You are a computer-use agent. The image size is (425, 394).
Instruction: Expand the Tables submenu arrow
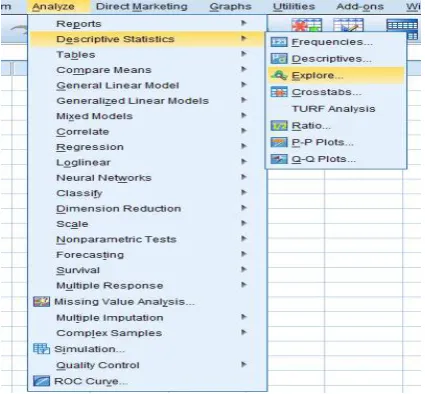tap(244, 54)
